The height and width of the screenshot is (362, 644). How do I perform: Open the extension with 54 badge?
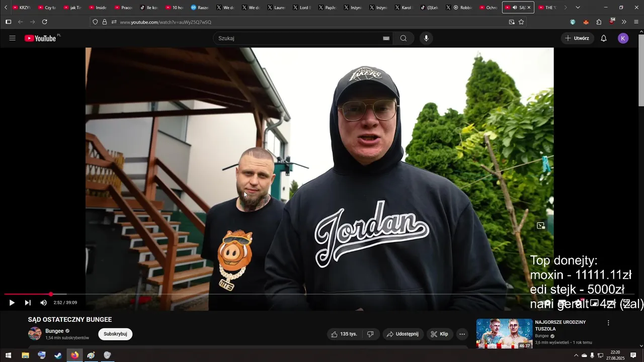pos(612,22)
